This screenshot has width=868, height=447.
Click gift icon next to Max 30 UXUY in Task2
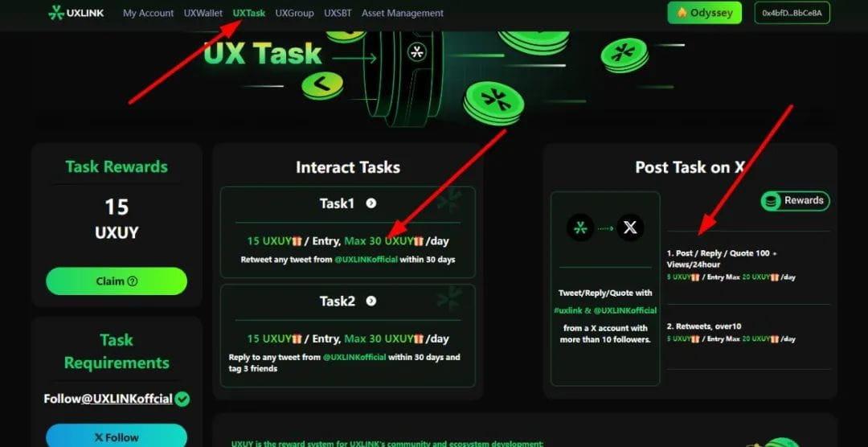point(419,339)
